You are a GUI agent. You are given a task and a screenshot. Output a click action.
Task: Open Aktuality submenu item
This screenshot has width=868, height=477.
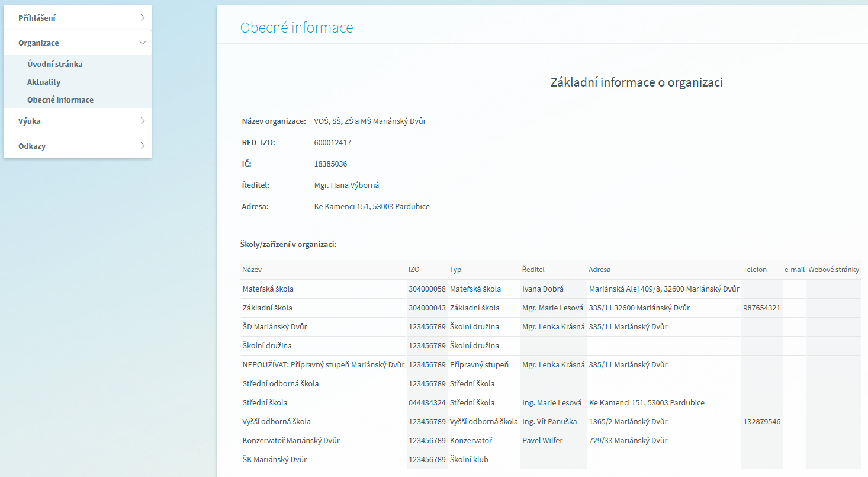click(44, 82)
